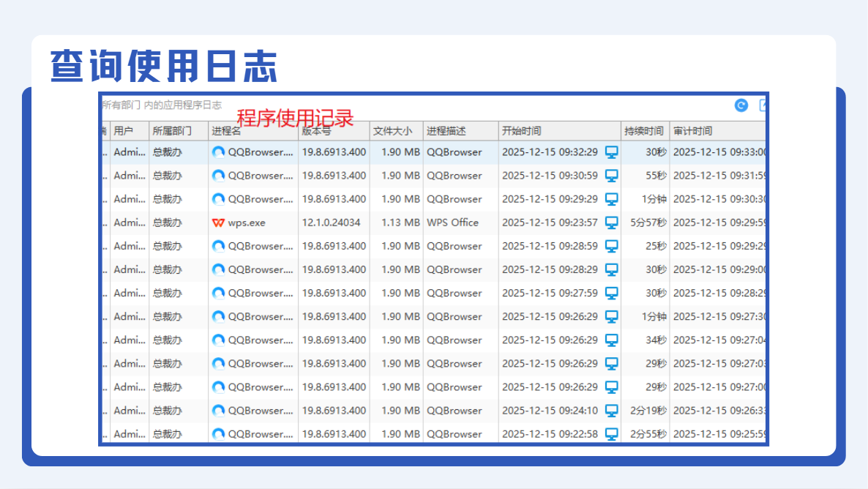Click the 2分55秒 duration cell
The width and height of the screenshot is (868, 489).
648,434
